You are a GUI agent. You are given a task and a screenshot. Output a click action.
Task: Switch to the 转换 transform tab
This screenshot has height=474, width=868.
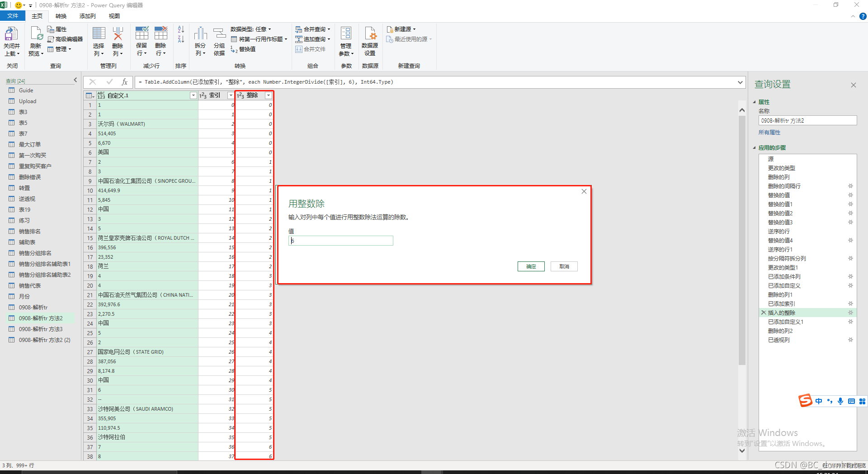point(61,16)
